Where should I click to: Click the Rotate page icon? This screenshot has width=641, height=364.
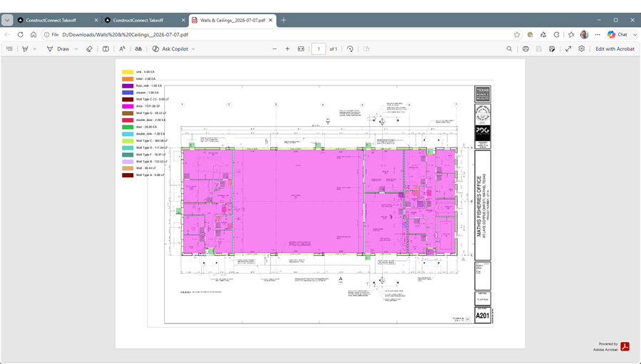pyautogui.click(x=350, y=48)
